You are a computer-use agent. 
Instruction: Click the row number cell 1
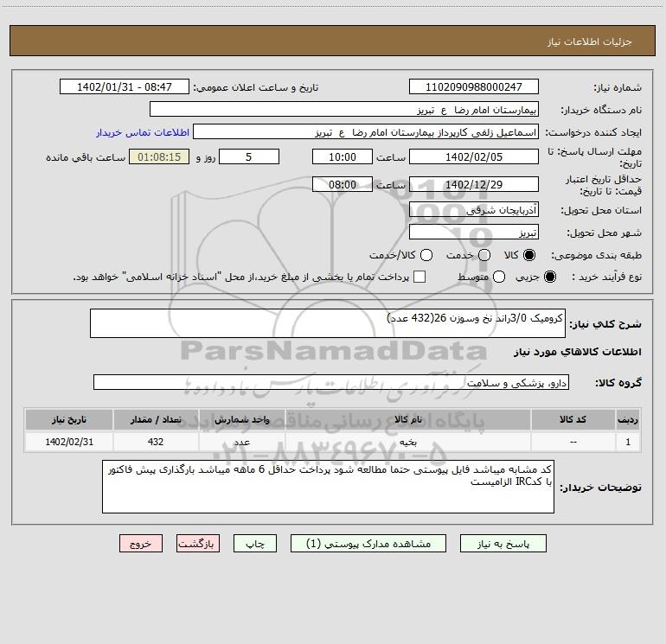point(628,442)
